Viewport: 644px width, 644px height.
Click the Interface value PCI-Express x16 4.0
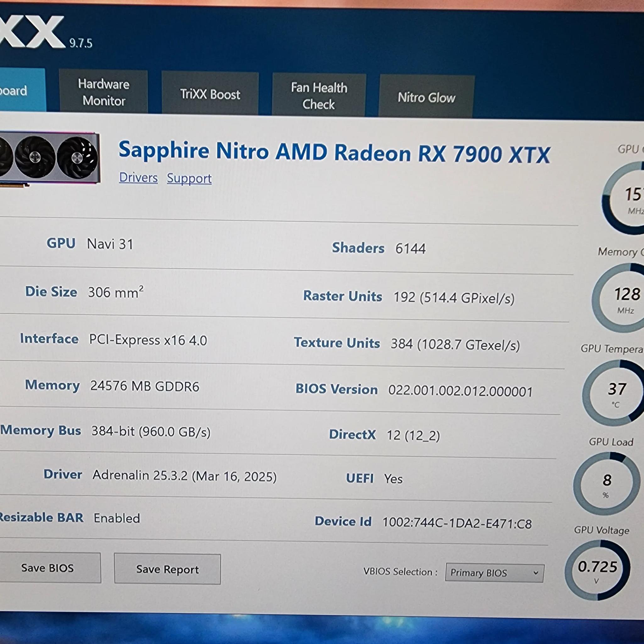(148, 340)
